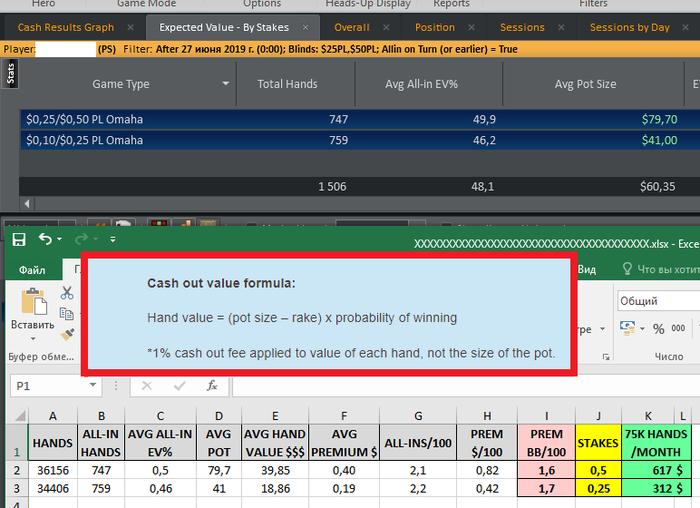The width and height of the screenshot is (700, 508).
Task: Close the Sessions by Day tab
Action: 686,28
